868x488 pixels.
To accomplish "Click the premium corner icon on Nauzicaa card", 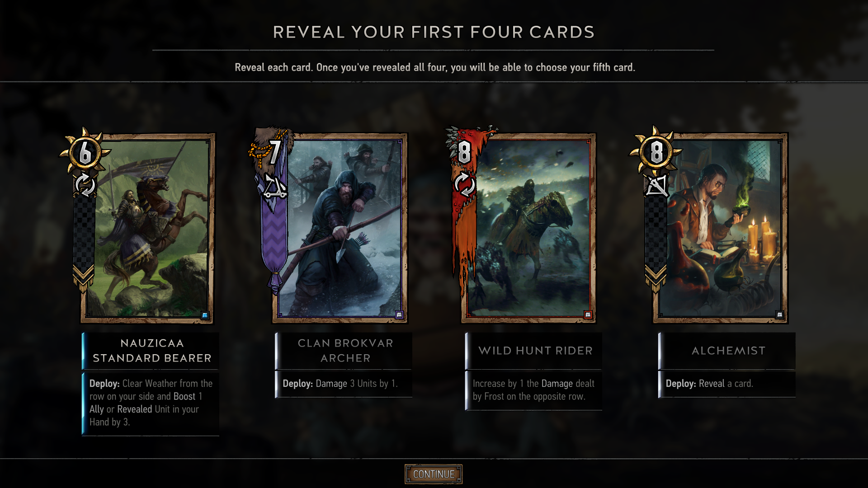I will [x=205, y=315].
